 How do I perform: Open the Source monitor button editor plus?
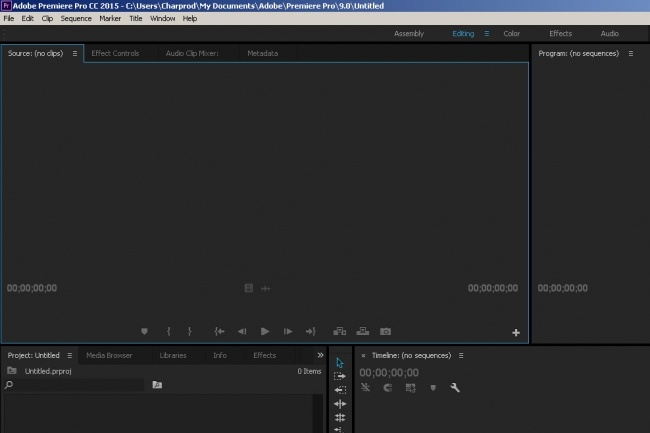tap(516, 332)
